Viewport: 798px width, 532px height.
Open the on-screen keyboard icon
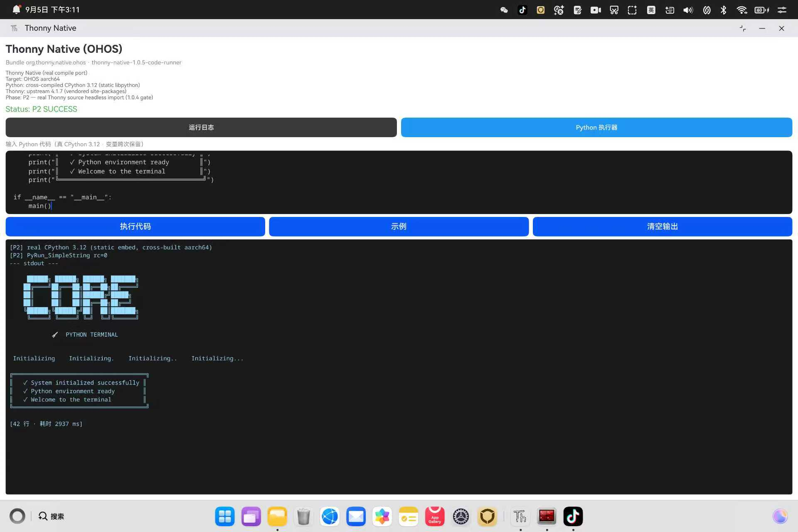(x=670, y=10)
